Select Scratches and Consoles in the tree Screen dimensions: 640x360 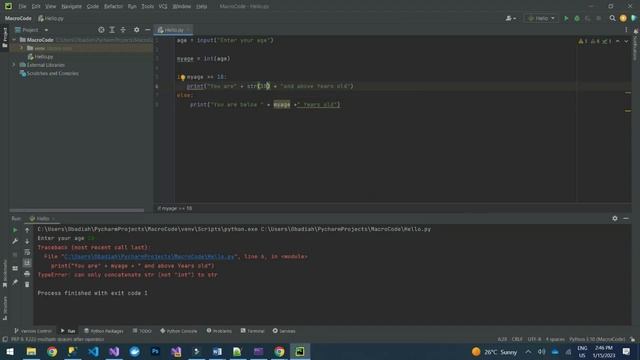(49, 73)
